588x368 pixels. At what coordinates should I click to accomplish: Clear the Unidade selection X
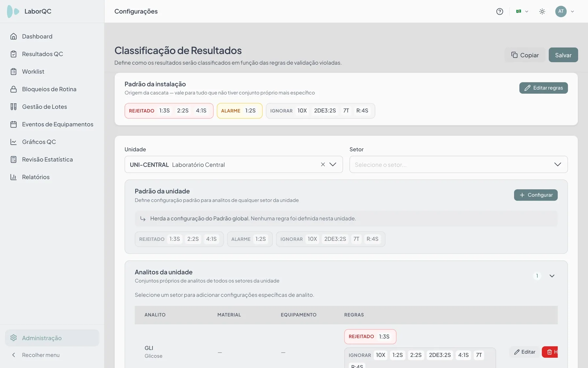point(323,165)
